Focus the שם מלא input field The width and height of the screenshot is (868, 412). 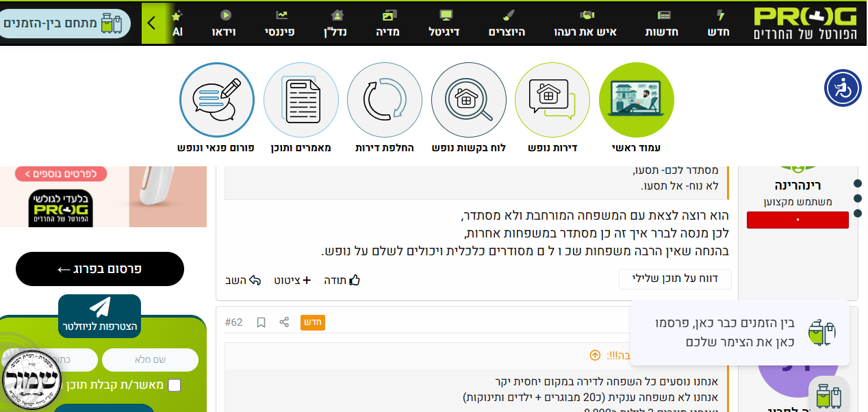(150, 360)
